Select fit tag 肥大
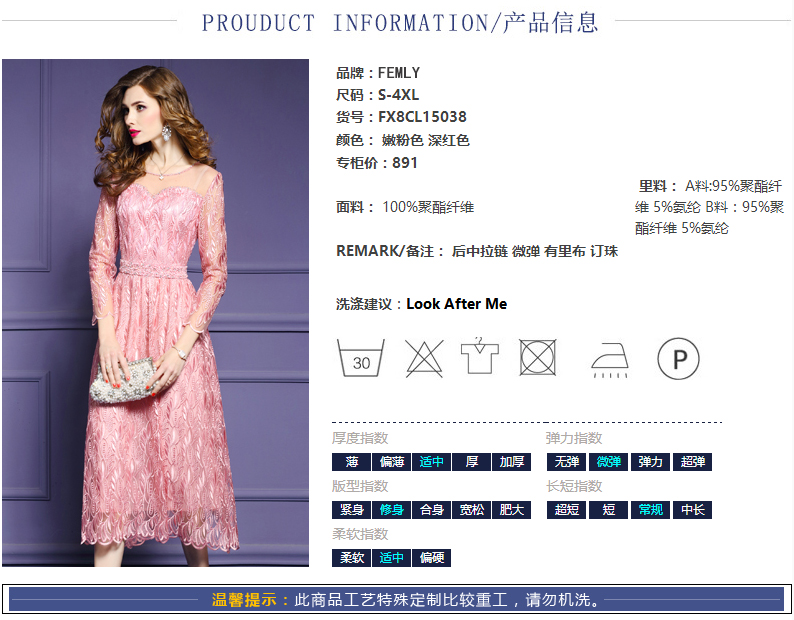 511,510
